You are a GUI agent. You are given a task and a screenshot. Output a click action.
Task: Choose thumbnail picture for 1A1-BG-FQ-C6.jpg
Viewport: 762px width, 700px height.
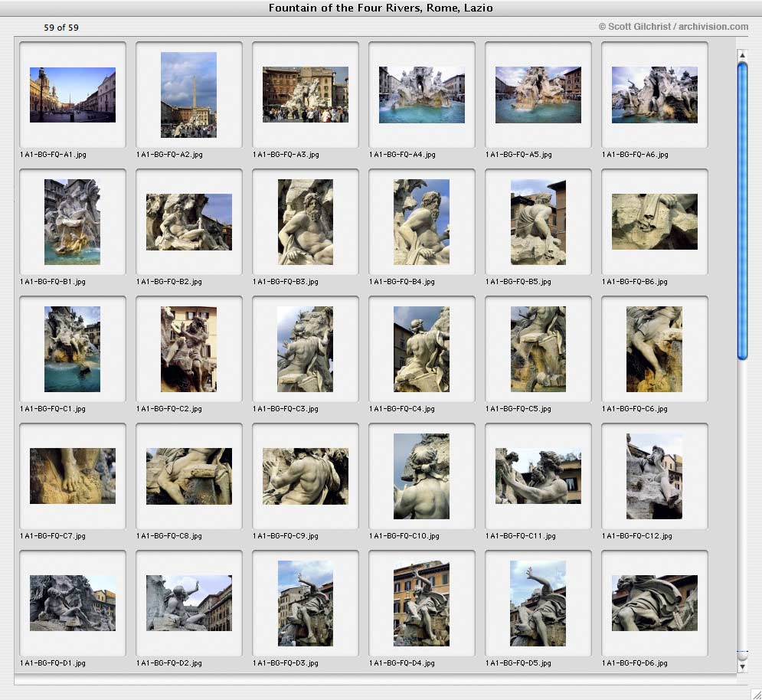point(654,349)
